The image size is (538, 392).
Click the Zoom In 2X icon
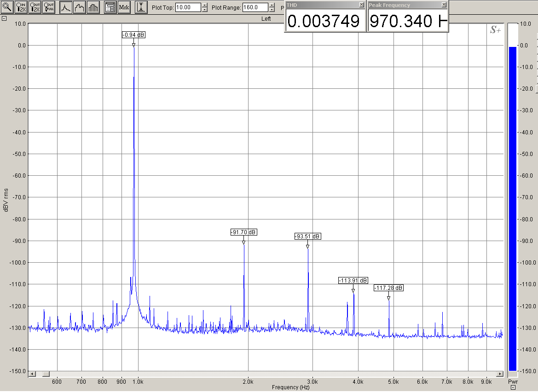pyautogui.click(x=21, y=7)
